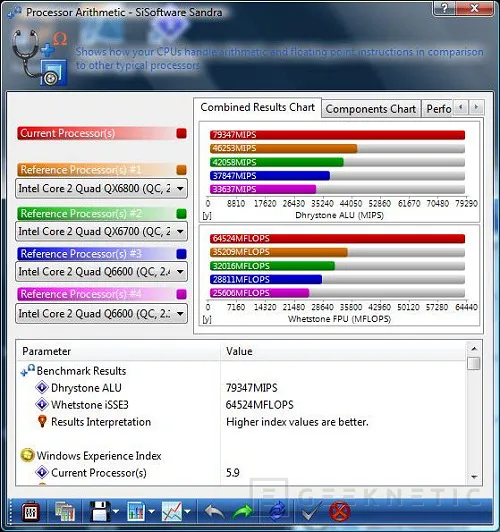Click pin icon beside Results Interpretation
This screenshot has height=532, width=500.
pos(42,421)
